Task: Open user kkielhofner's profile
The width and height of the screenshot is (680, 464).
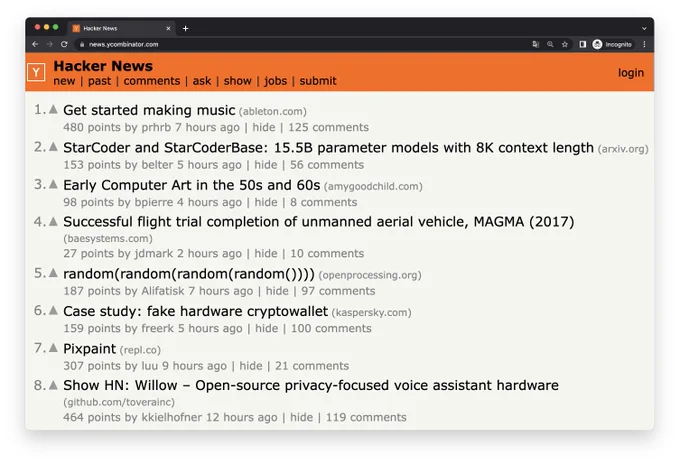Action: pyautogui.click(x=172, y=418)
